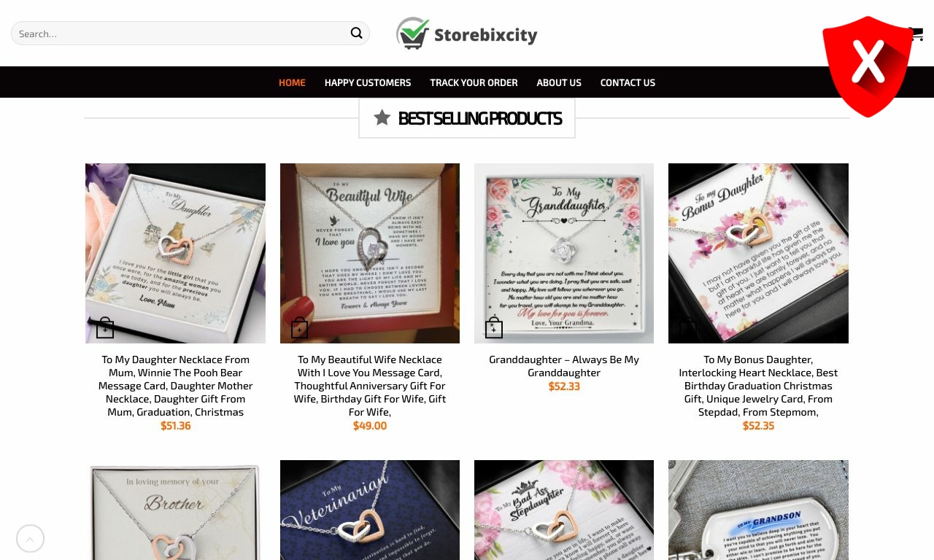Viewport: 934px width, 560px height.
Task: Open the Storebixcity logo homepage
Action: coord(467,34)
